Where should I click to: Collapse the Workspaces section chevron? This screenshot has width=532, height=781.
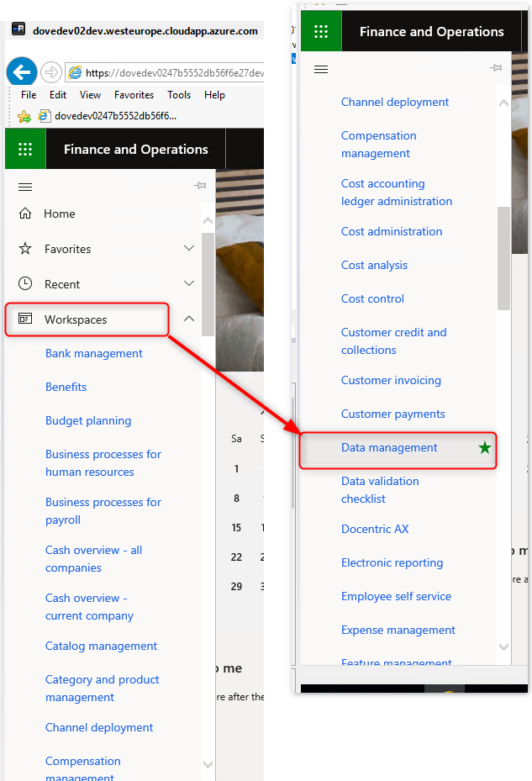point(189,319)
